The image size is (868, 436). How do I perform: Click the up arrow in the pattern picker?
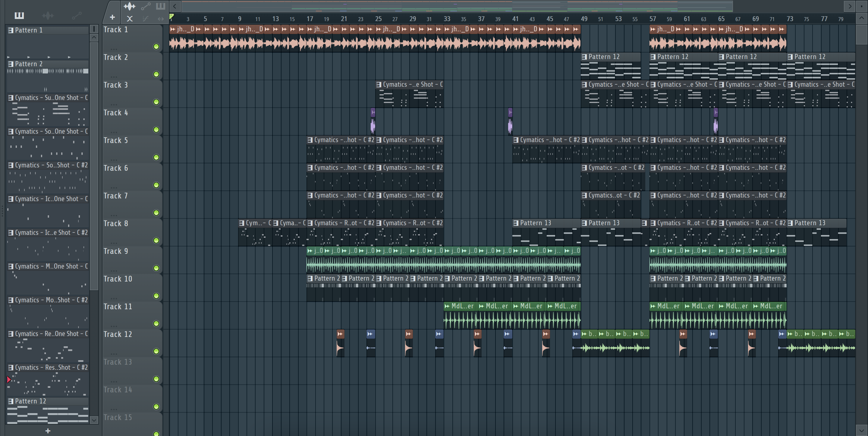[x=94, y=37]
